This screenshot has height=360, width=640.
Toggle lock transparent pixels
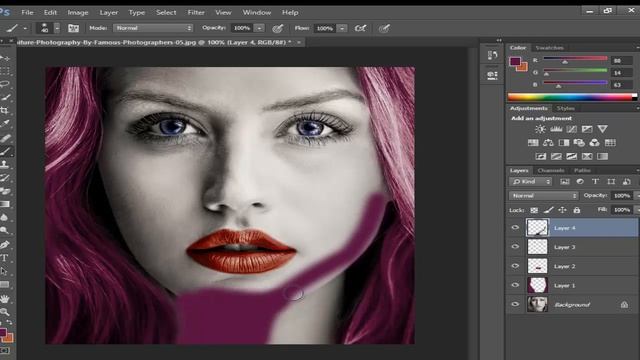534,210
